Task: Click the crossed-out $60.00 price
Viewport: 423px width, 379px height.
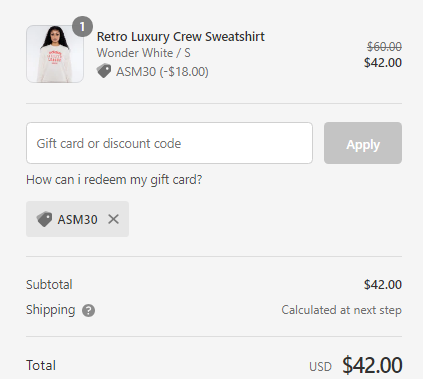Action: tap(384, 46)
